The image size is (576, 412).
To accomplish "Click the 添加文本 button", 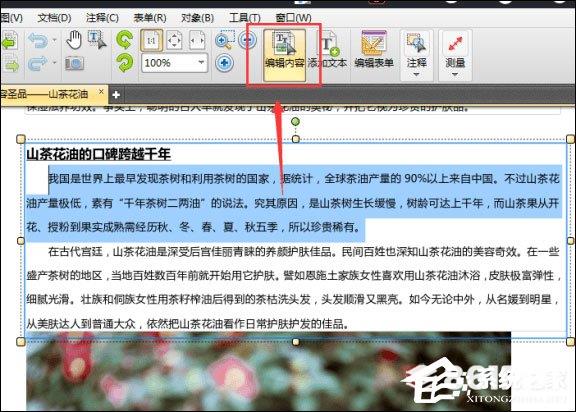I will point(327,55).
